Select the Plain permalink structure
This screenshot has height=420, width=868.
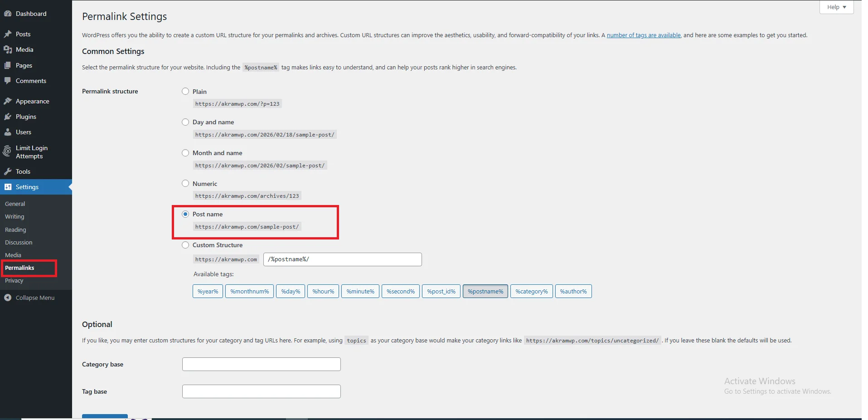click(x=185, y=91)
